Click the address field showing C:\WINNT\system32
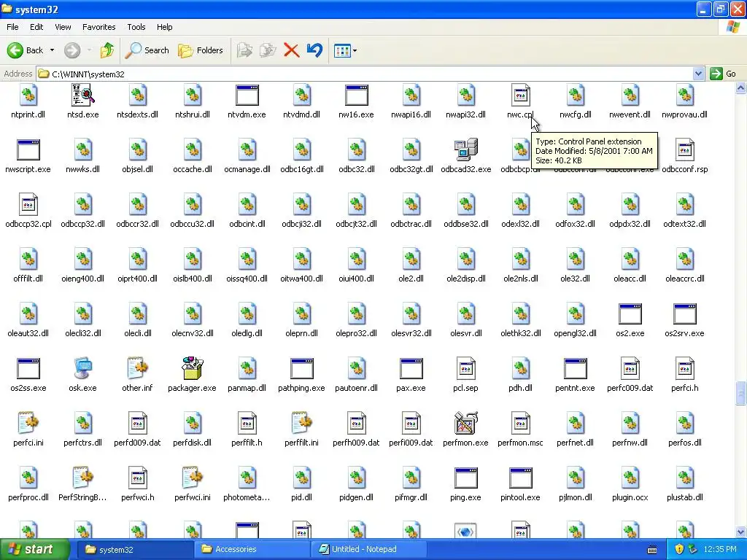The height and width of the screenshot is (560, 747). 365,74
